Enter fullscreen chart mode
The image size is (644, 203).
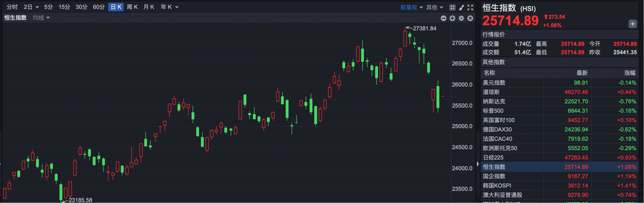click(470, 7)
